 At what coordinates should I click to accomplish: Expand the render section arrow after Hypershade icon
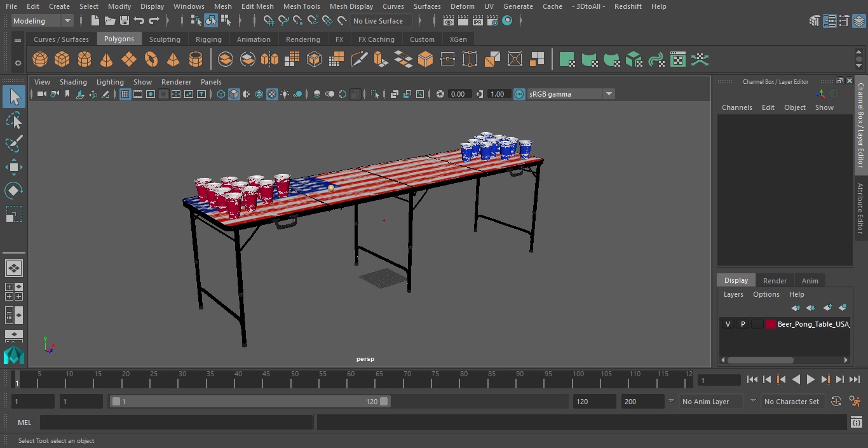[x=521, y=21]
